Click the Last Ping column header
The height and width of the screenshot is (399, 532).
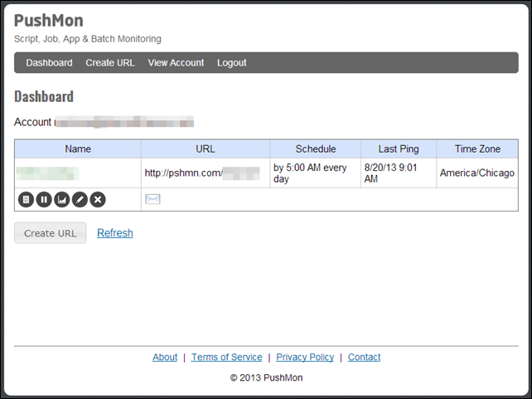click(399, 148)
